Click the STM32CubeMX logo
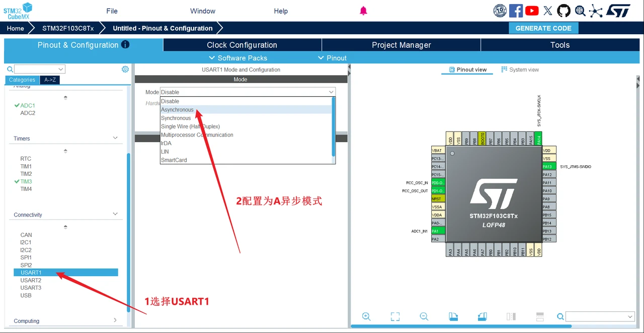 tap(18, 11)
